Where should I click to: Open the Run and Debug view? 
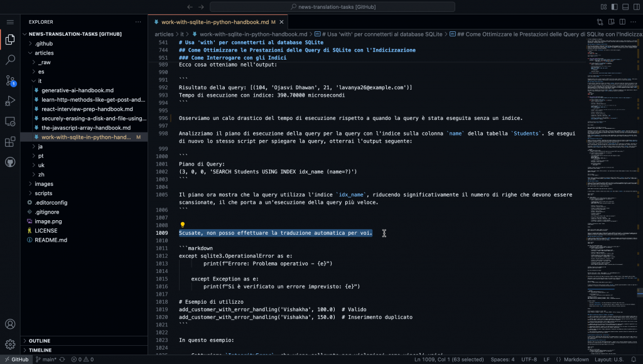(x=10, y=101)
